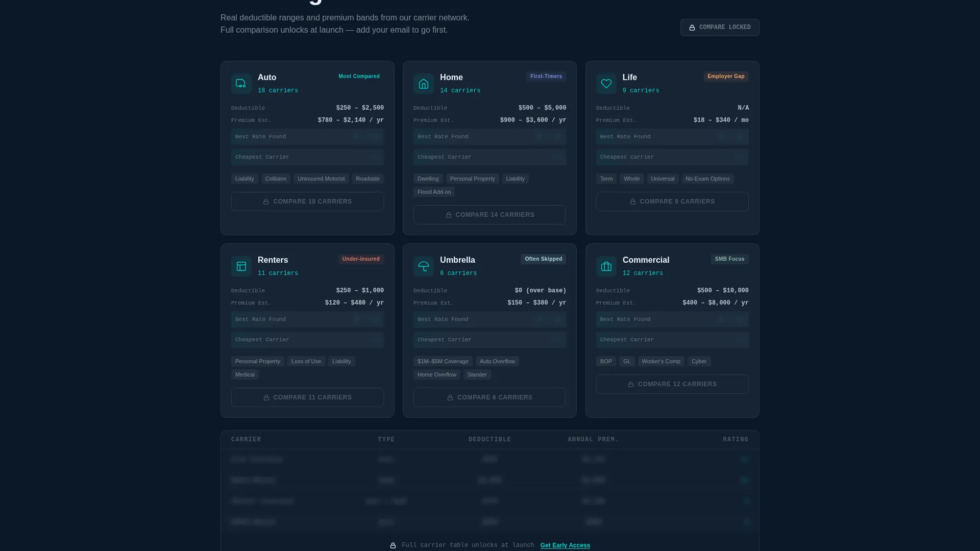Click the '14 carriers' text

(460, 91)
